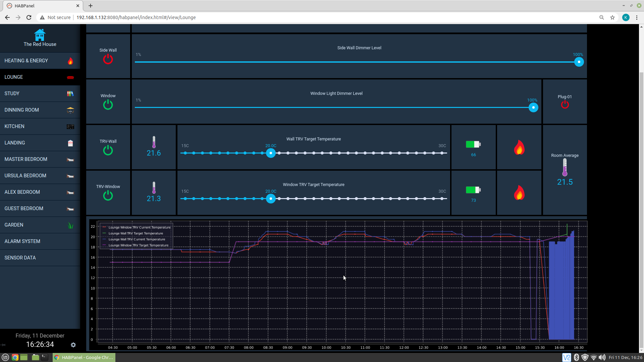Click TRV-Wall thermometer reading 21.6
The image size is (644, 362).
tap(154, 153)
